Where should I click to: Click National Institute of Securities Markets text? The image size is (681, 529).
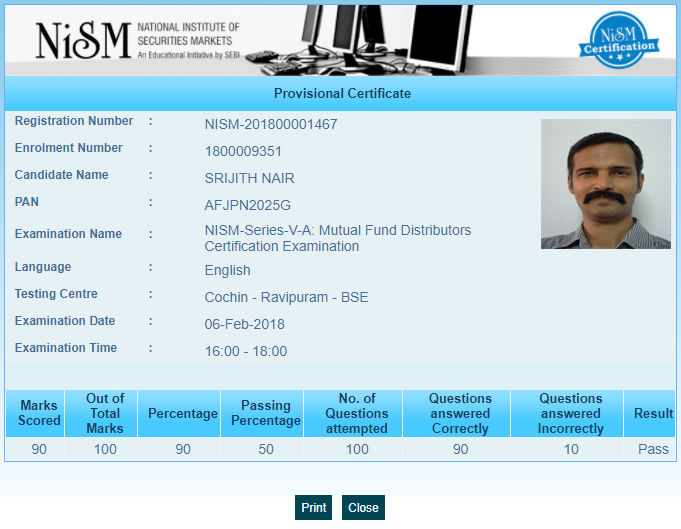[188, 34]
